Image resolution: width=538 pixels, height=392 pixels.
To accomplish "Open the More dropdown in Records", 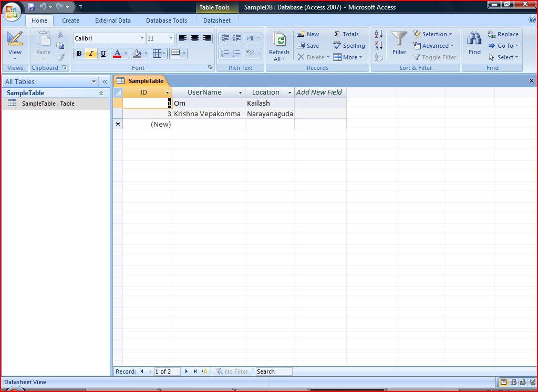I will click(x=348, y=57).
